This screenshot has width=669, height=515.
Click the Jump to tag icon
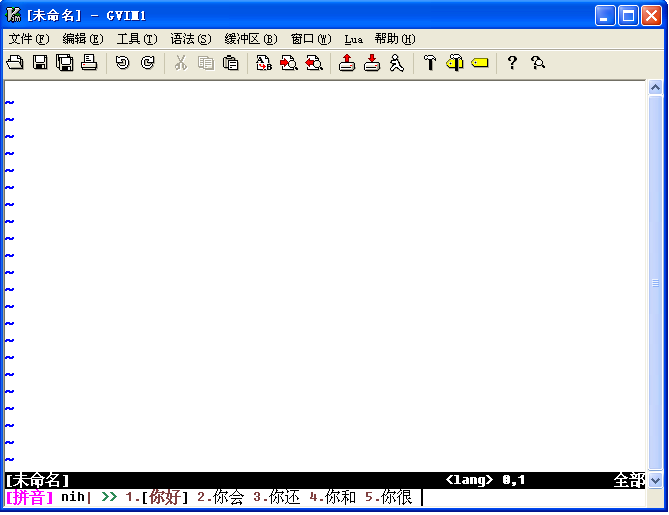480,63
